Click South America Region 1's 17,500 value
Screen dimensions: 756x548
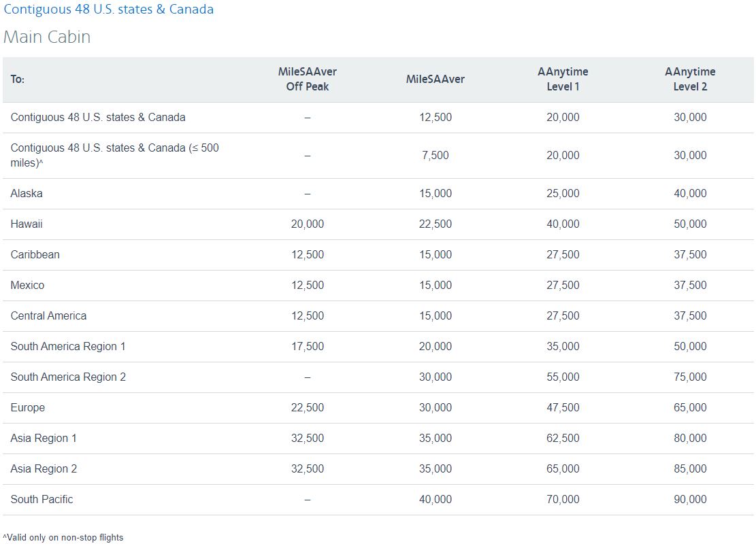(307, 346)
